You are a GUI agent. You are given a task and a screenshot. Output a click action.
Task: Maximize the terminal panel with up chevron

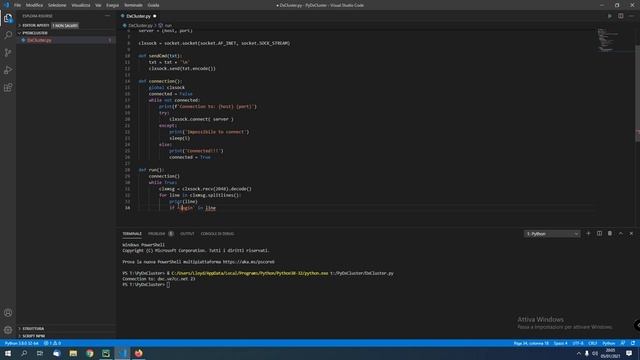tap(620, 233)
